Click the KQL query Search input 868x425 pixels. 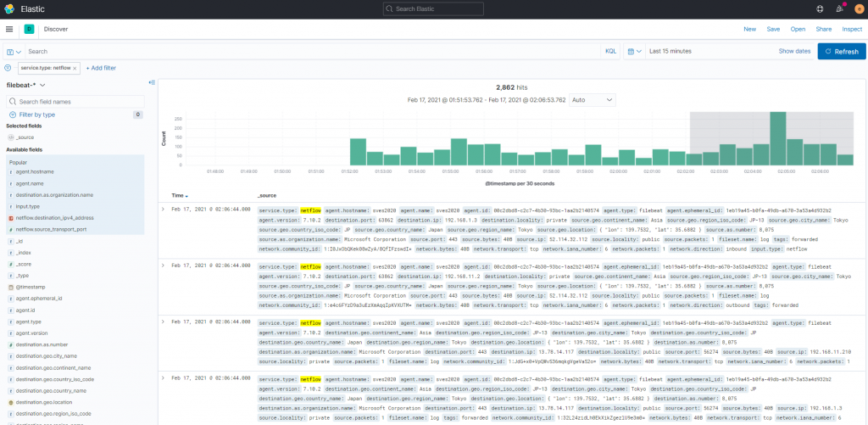point(314,51)
